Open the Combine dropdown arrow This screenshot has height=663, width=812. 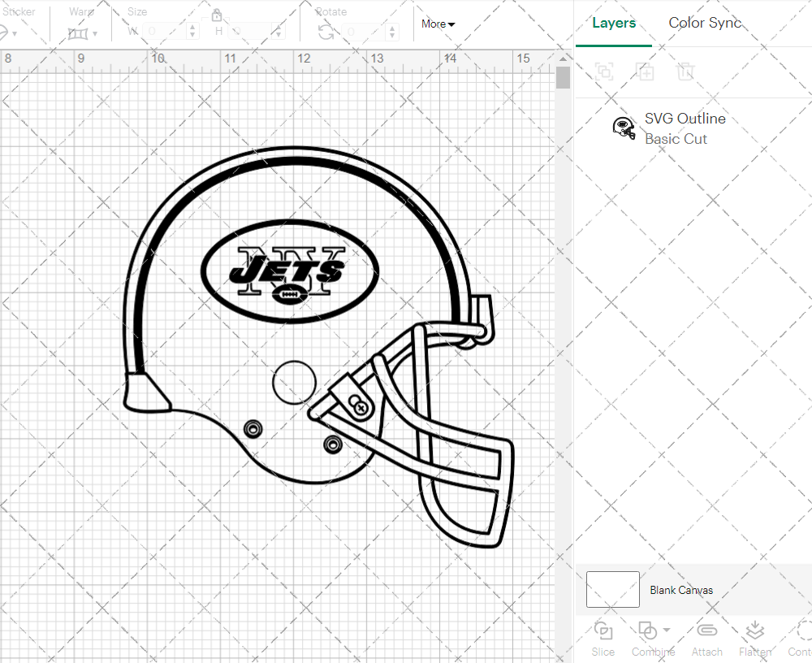click(x=667, y=630)
